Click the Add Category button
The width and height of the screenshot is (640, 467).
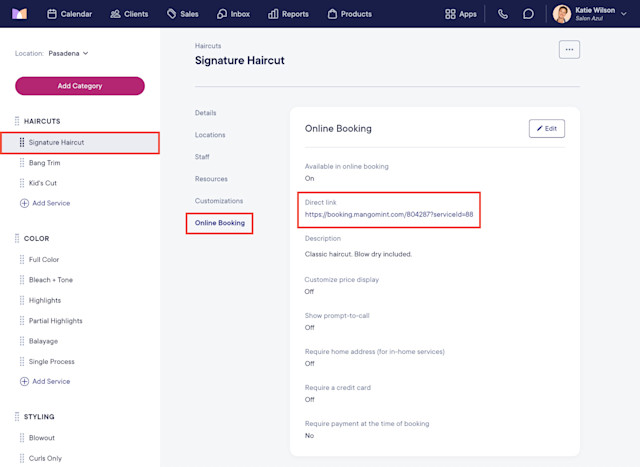[x=80, y=86]
